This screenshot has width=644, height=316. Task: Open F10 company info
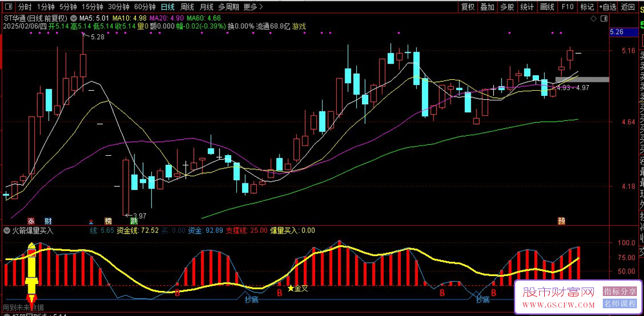[567, 6]
